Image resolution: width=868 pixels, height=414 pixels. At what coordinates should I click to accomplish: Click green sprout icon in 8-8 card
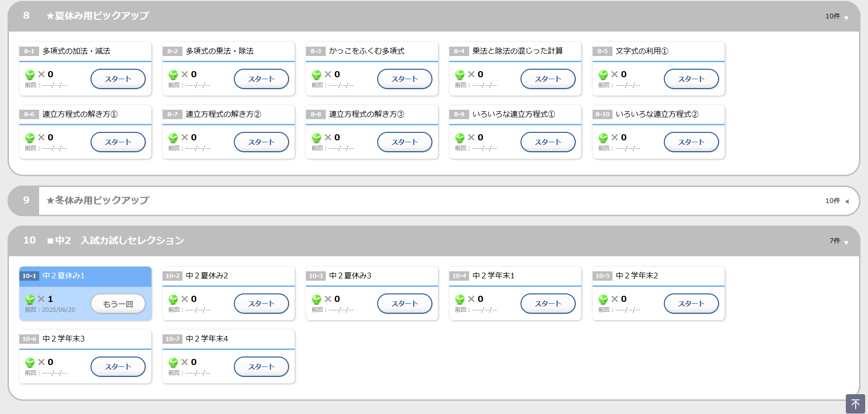coord(316,138)
